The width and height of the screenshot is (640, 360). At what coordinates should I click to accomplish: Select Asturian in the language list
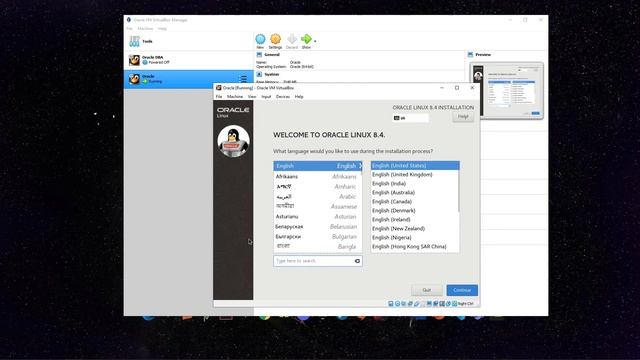(318, 216)
